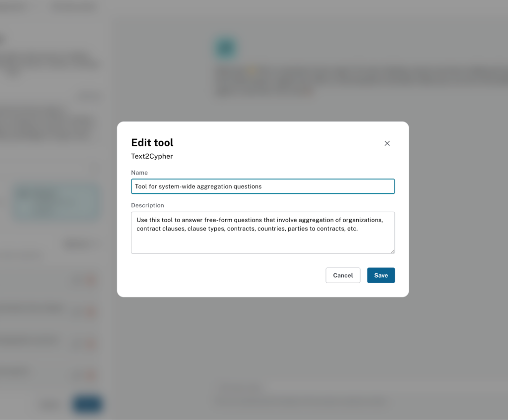Screen dimensions: 508x420
Task: Click the 'Text2Cypher' subtitle text
Action: pyautogui.click(x=152, y=156)
